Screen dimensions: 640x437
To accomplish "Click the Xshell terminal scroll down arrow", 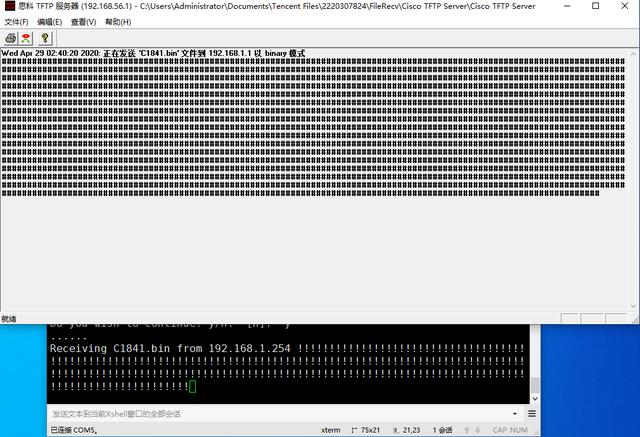I will pyautogui.click(x=535, y=399).
